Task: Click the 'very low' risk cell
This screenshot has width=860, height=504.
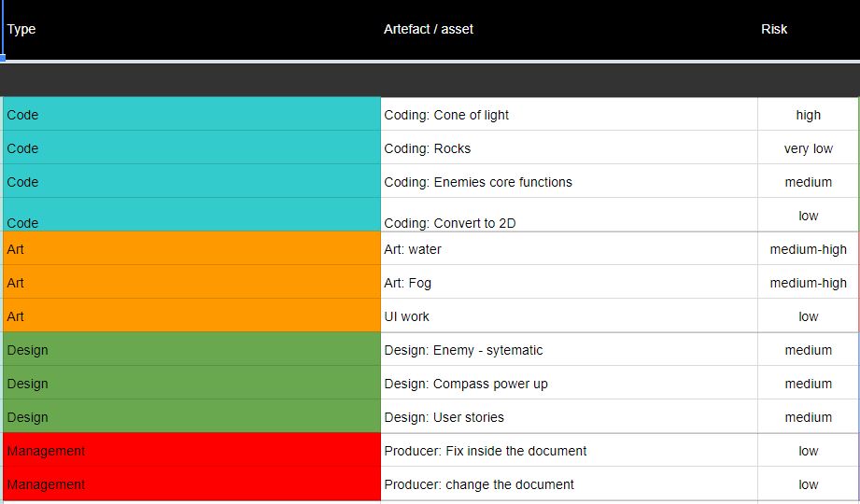Action: click(x=808, y=148)
